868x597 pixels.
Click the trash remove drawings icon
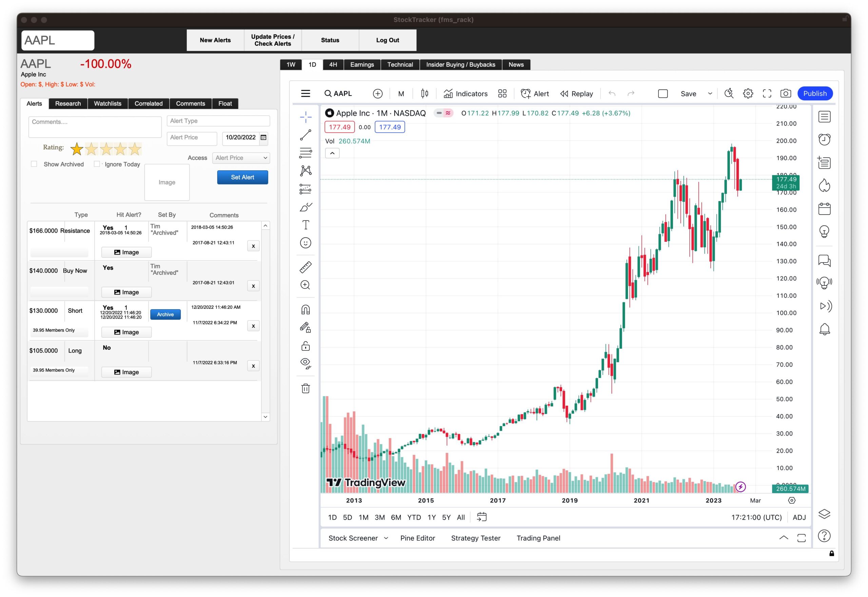(305, 388)
